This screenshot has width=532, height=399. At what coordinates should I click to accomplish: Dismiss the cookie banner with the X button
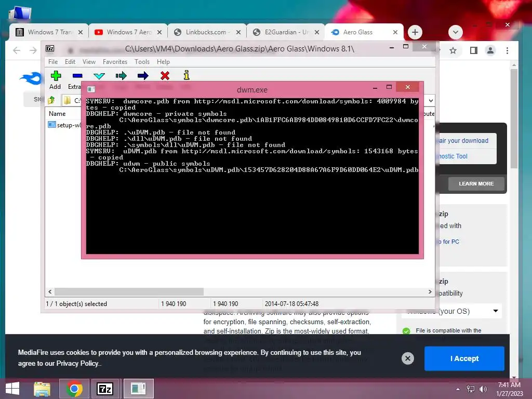[x=407, y=358]
